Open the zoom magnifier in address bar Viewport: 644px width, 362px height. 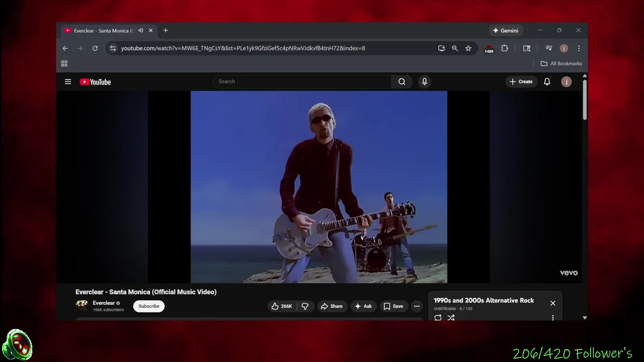click(x=455, y=48)
